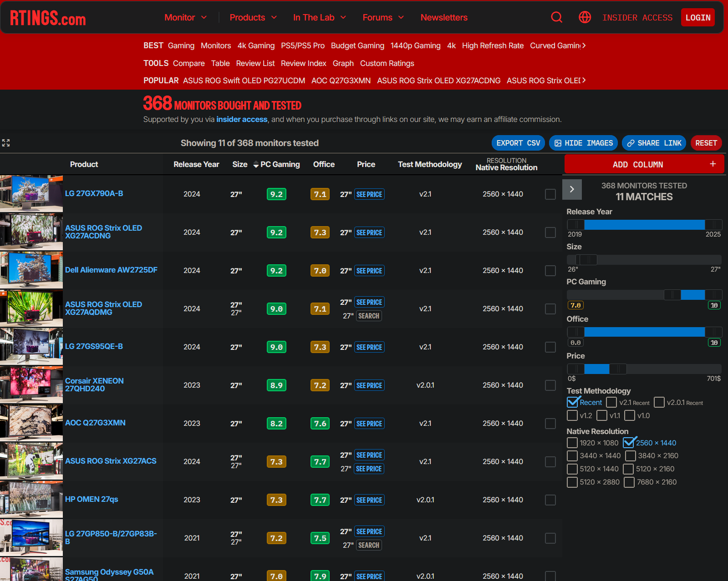Viewport: 728px width, 581px height.
Task: Check the v2.1 Recent methodology filter
Action: click(611, 402)
